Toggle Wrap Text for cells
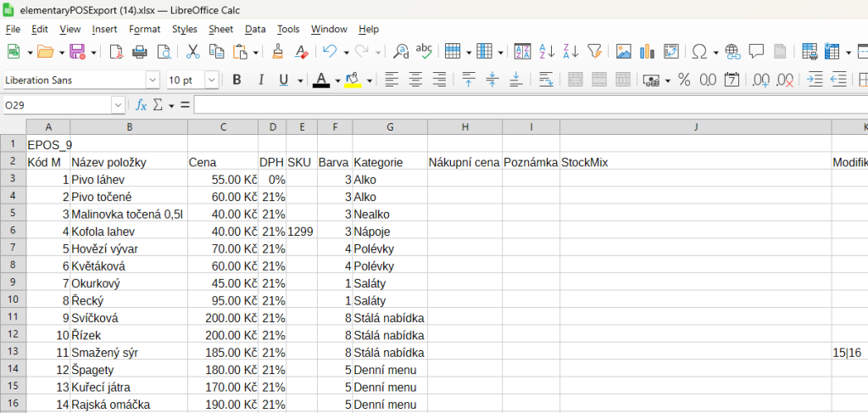This screenshot has height=413, width=868. tap(546, 80)
